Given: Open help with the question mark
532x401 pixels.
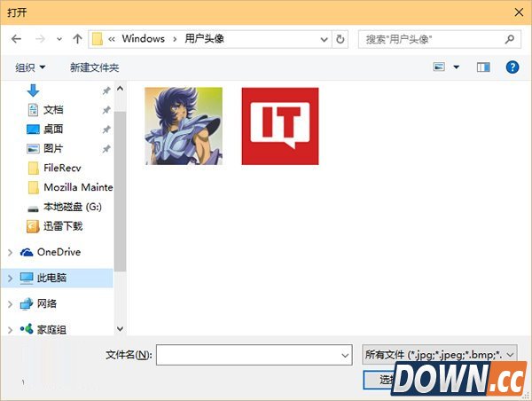Looking at the screenshot, I should coord(512,67).
